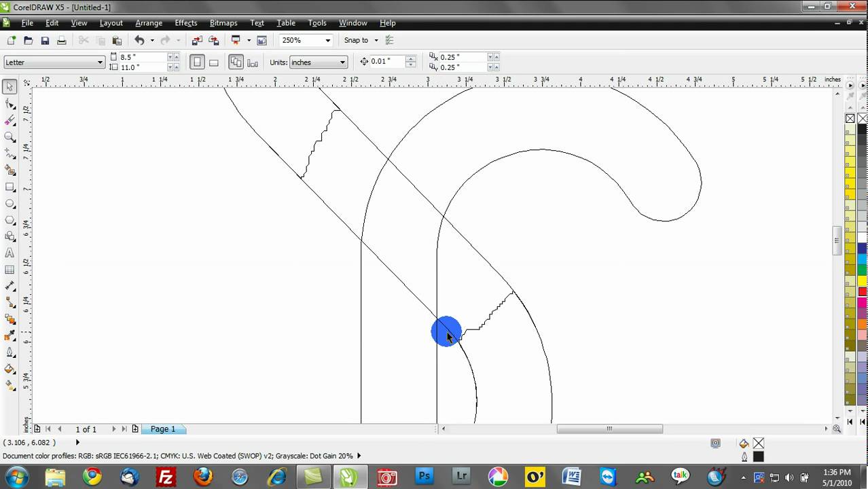This screenshot has width=868, height=489.
Task: Set page orientation to Landscape
Action: pos(213,62)
